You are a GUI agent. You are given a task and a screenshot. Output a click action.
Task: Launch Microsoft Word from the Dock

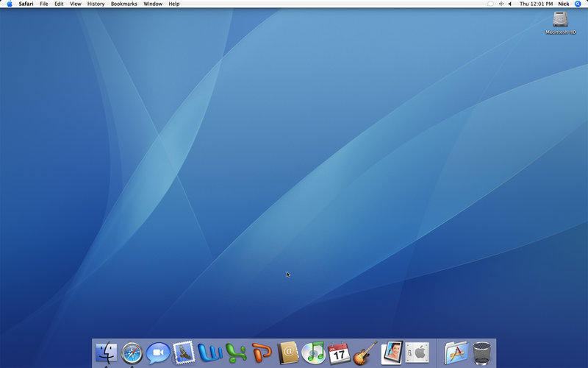pos(209,353)
